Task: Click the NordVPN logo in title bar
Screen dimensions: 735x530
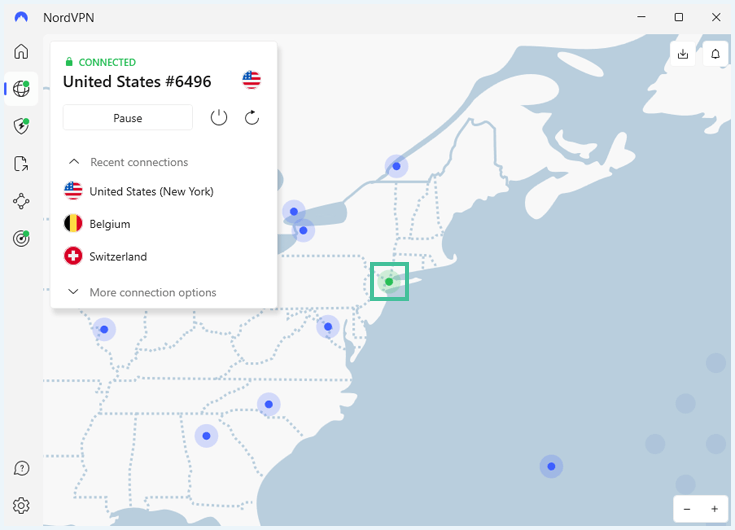Action: tap(21, 17)
